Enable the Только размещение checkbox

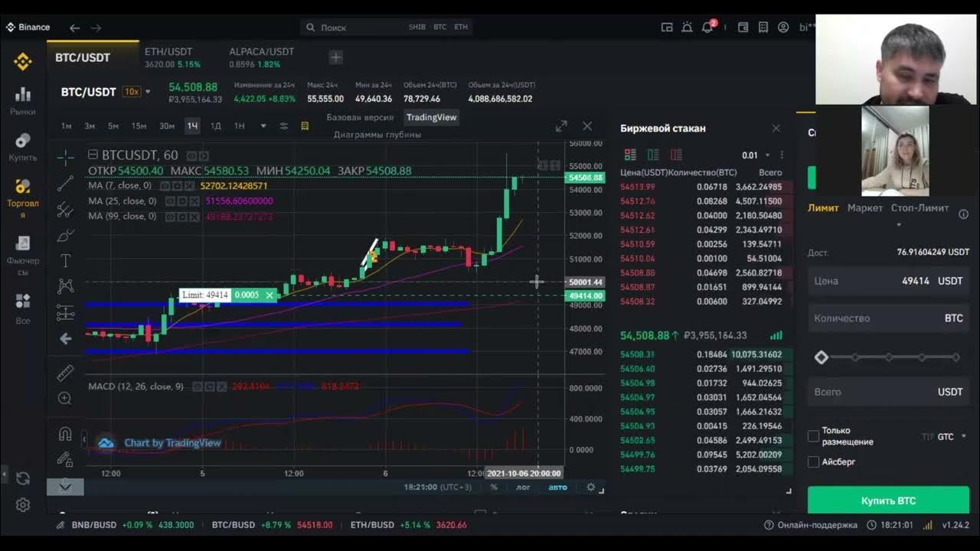[813, 435]
